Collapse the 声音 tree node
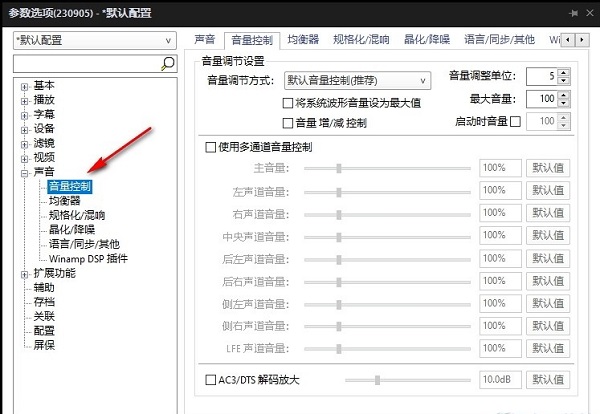Viewport: 600px width, 414px height. tap(24, 173)
